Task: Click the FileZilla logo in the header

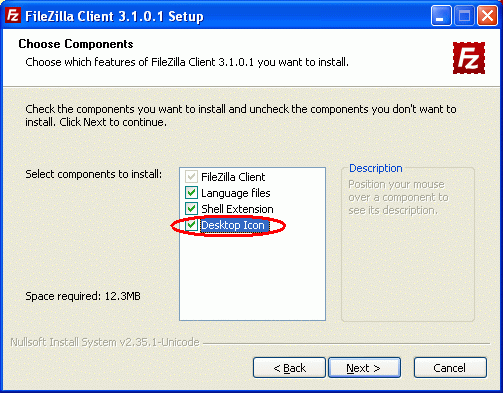Action: (469, 58)
